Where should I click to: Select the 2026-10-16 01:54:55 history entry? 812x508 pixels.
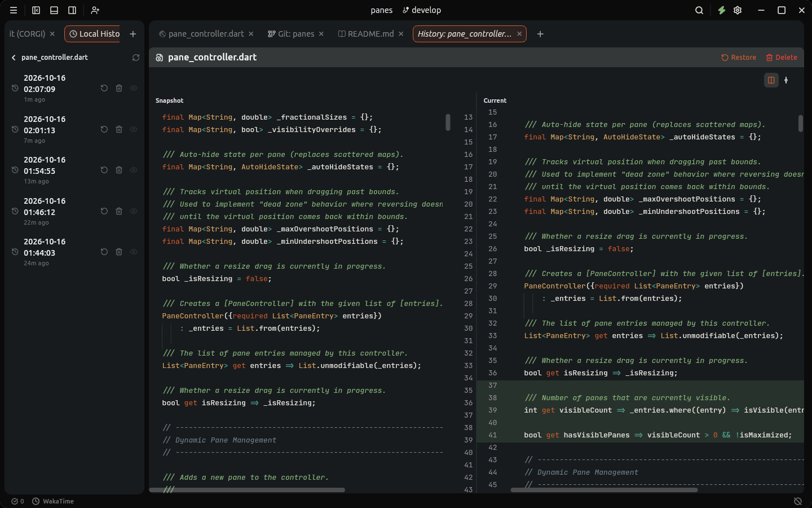point(74,170)
